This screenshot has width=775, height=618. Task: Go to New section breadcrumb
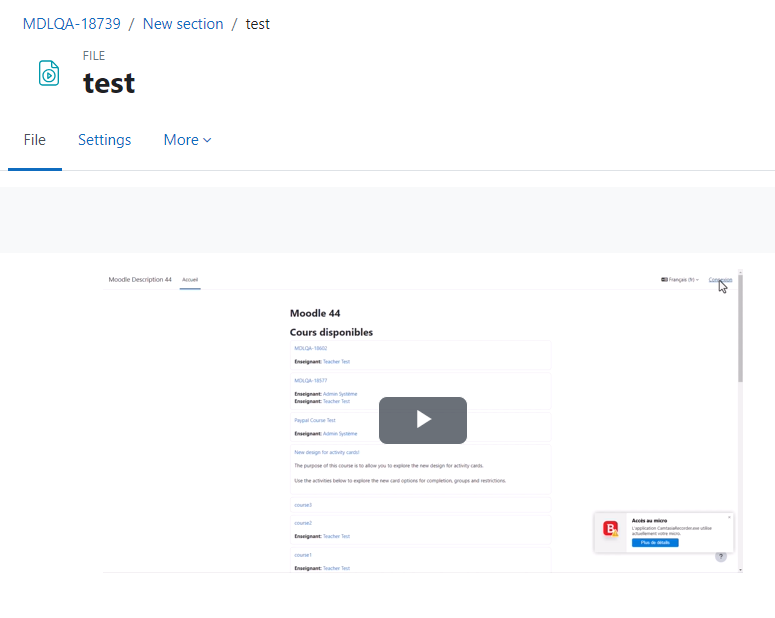point(183,24)
